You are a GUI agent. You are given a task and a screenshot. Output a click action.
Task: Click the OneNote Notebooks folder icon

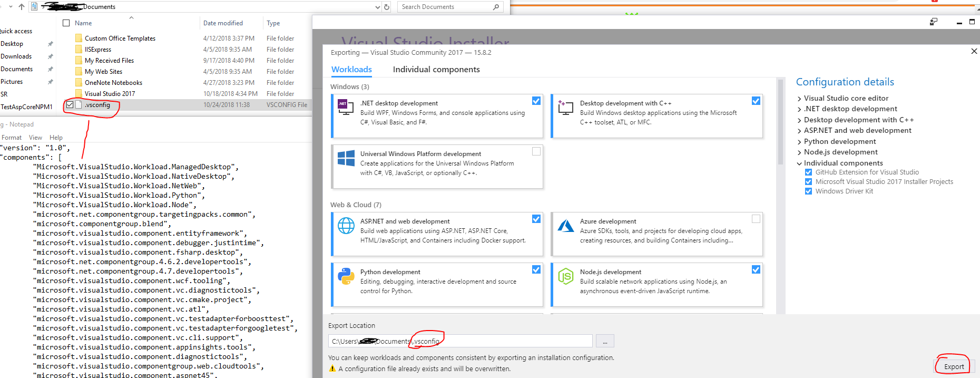79,82
